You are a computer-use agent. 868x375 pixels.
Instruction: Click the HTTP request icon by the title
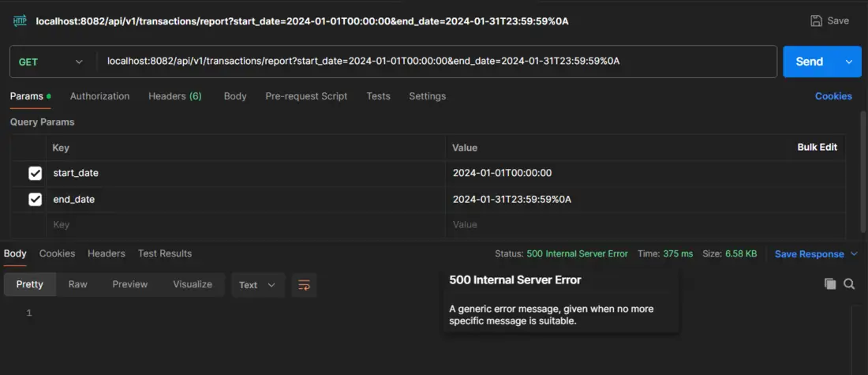click(20, 21)
